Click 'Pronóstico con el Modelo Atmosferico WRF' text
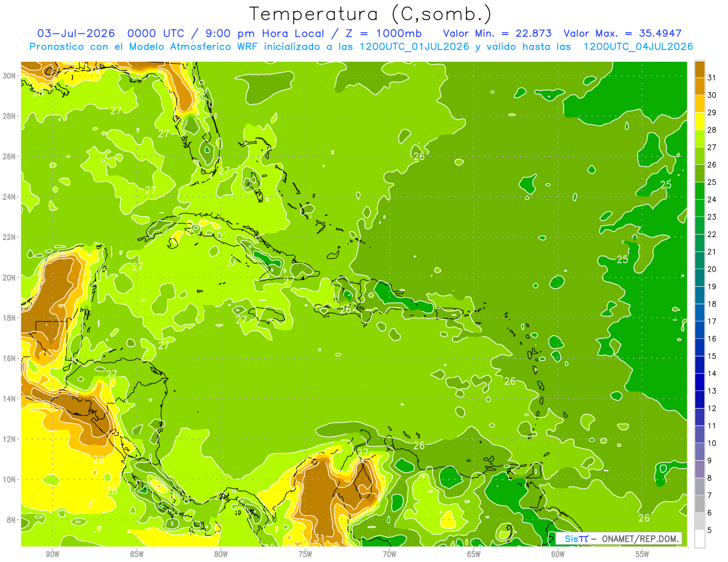 pos(145,47)
